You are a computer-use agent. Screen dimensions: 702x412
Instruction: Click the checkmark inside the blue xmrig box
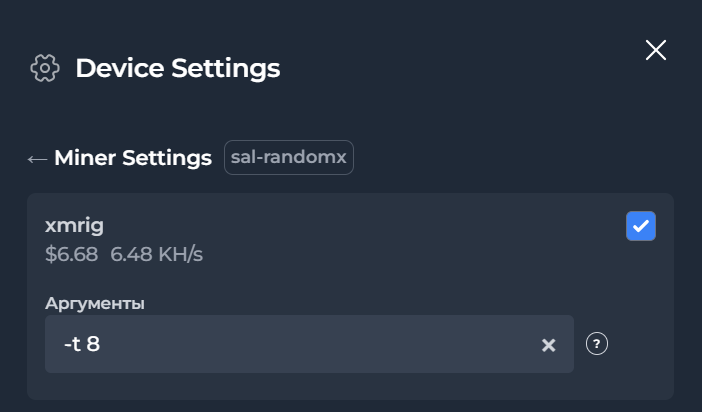(641, 226)
